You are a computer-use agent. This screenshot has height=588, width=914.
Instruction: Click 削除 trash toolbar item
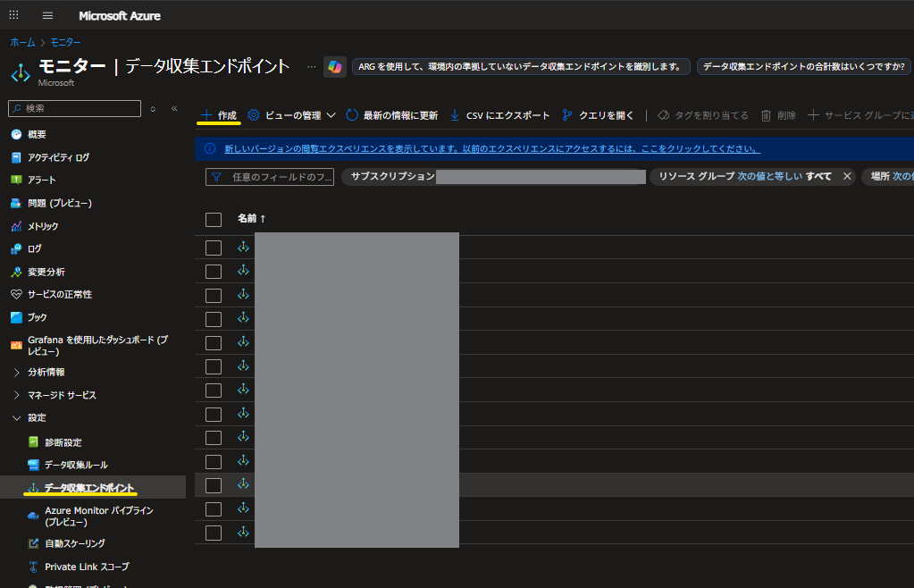coord(778,115)
